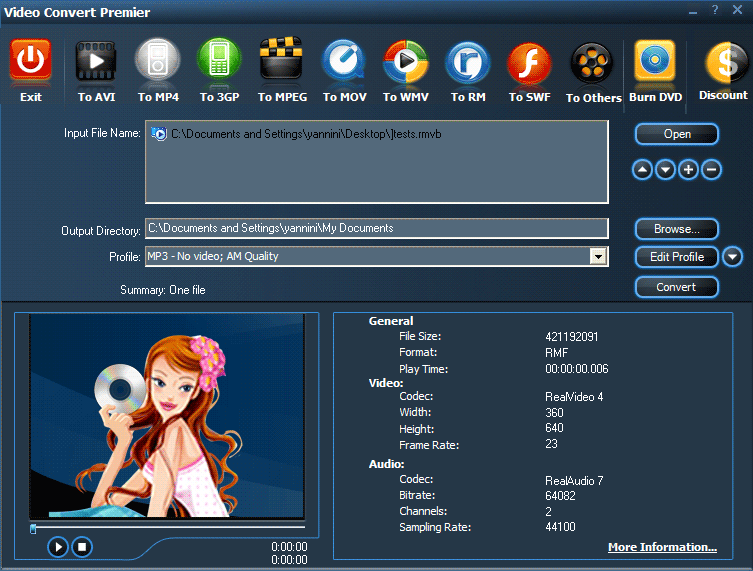The width and height of the screenshot is (753, 571).
Task: Choose the To MP4 iPod icon
Action: pyautogui.click(x=158, y=60)
